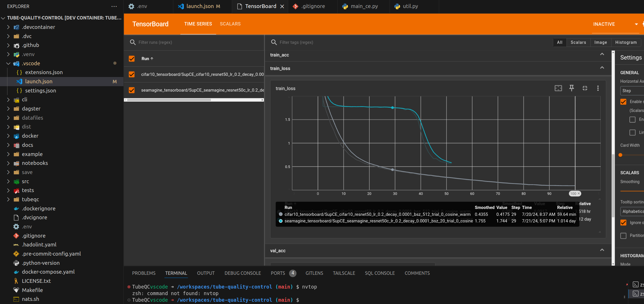Pin the train_loss card

click(572, 88)
